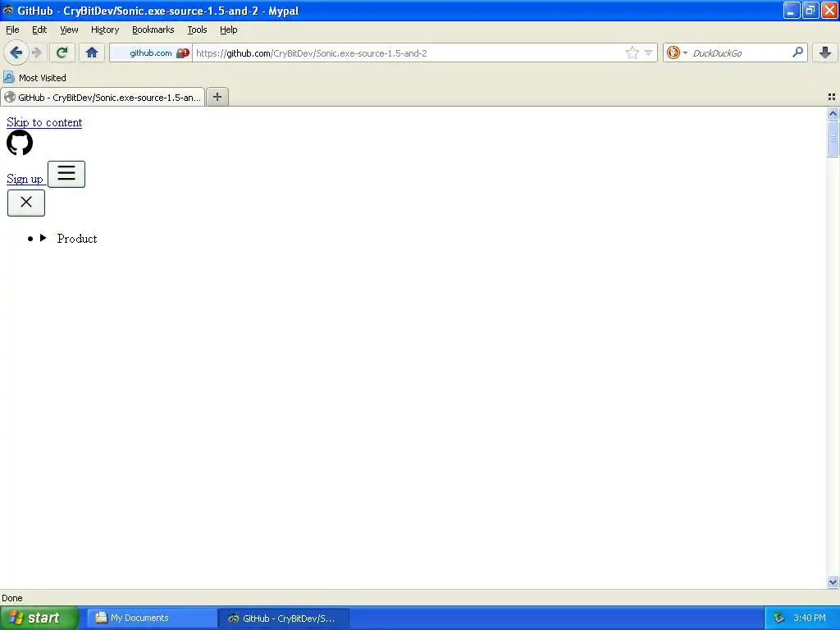Viewport: 840px width, 630px height.
Task: Click the GitHub Octocat logo
Action: click(x=20, y=143)
